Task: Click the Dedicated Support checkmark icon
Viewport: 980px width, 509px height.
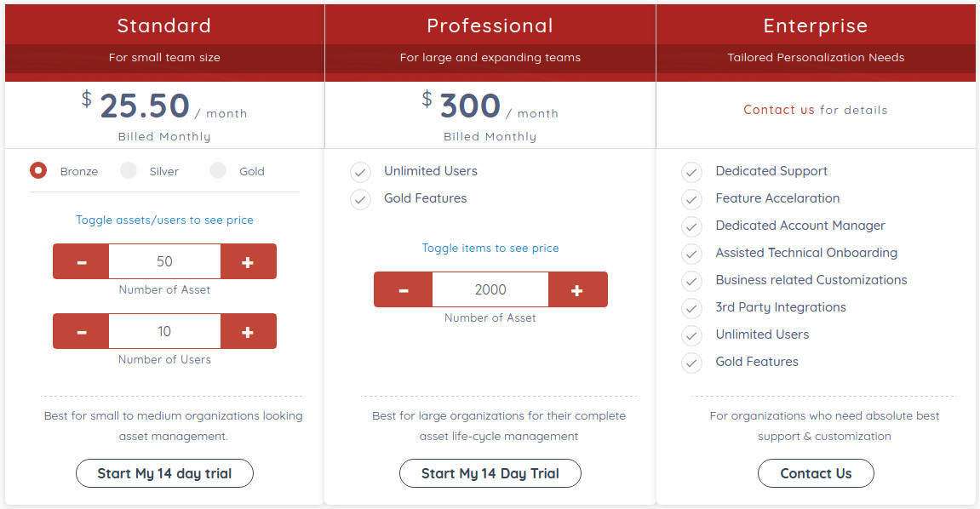Action: click(x=691, y=172)
